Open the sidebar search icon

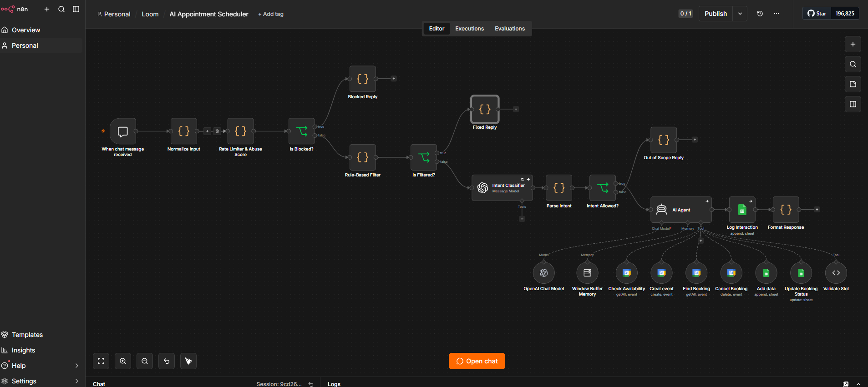point(61,9)
